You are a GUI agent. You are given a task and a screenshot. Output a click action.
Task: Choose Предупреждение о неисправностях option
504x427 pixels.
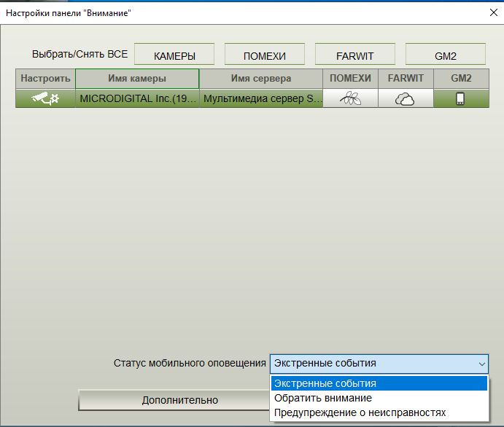click(x=379, y=412)
